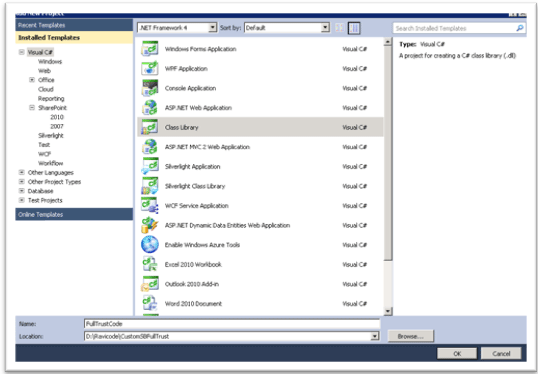This screenshot has width=538, height=374.
Task: Expand the Other Languages node
Action: [22, 172]
